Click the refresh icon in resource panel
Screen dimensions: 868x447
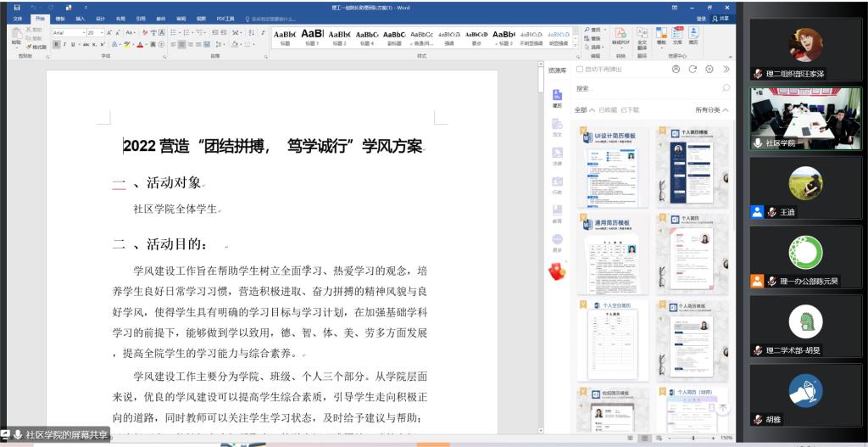pyautogui.click(x=692, y=70)
